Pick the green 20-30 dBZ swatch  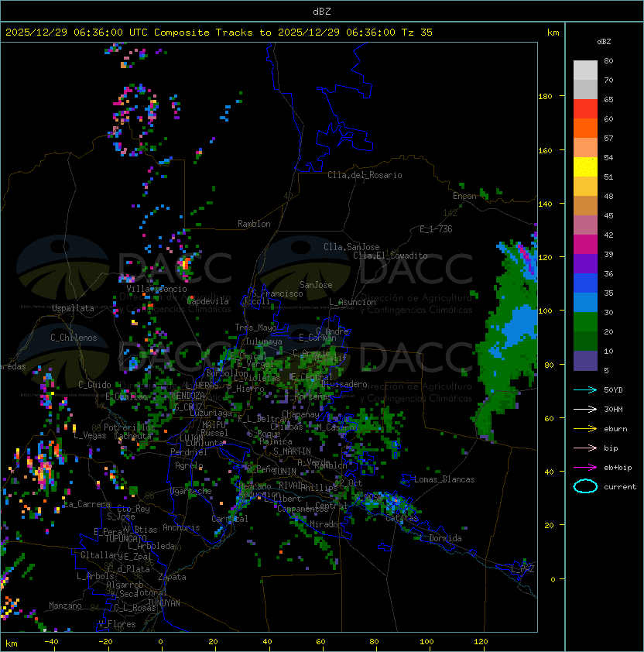click(x=585, y=322)
